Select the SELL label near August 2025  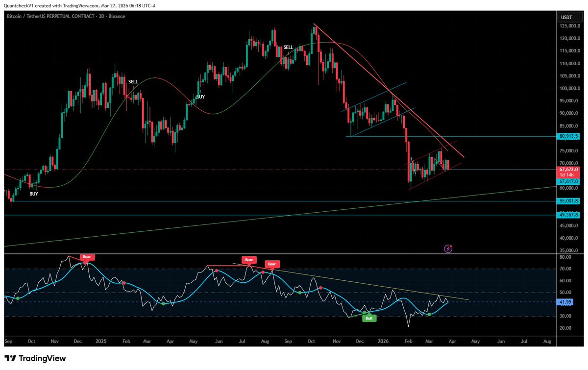pyautogui.click(x=288, y=47)
